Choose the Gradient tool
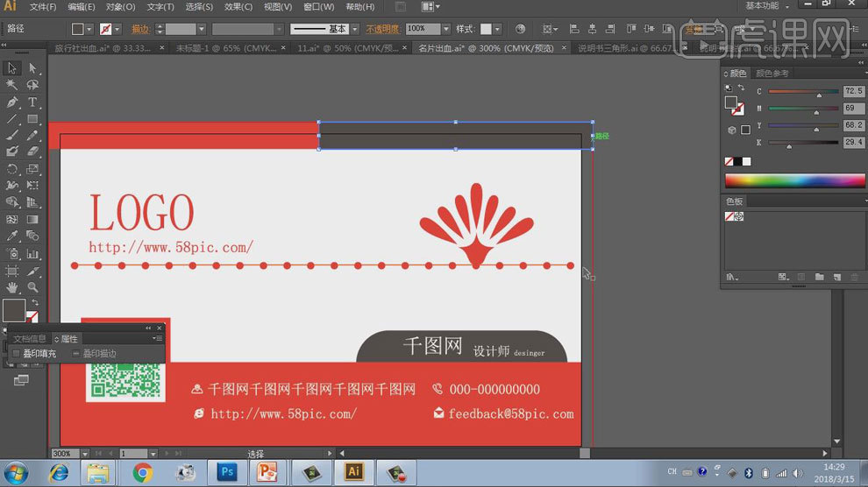Screen dimensions: 868x487 (32, 220)
